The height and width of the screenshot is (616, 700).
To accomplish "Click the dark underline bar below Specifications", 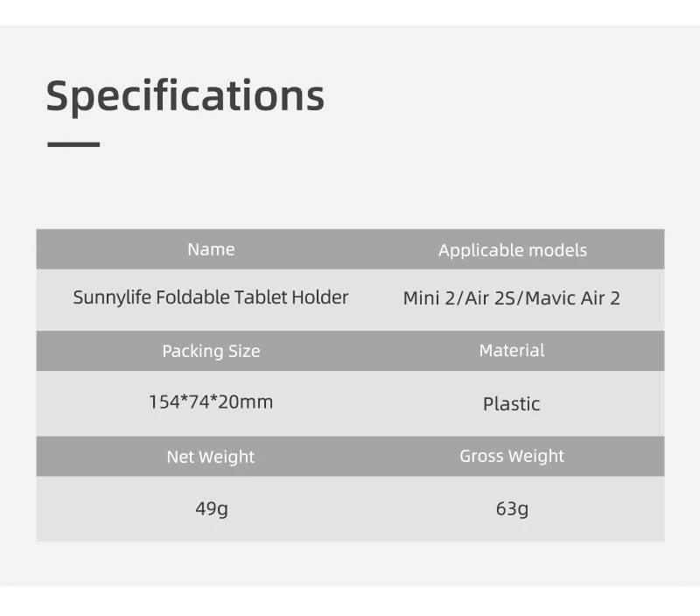I will point(73,143).
